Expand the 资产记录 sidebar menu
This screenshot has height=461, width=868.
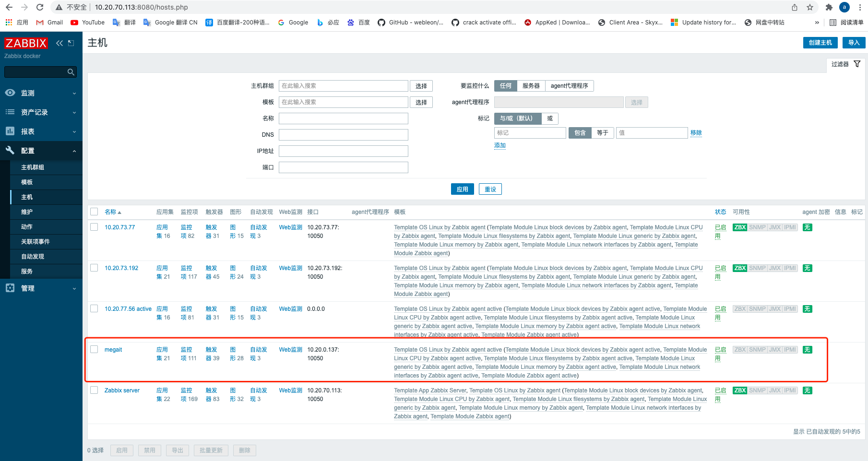pyautogui.click(x=41, y=112)
